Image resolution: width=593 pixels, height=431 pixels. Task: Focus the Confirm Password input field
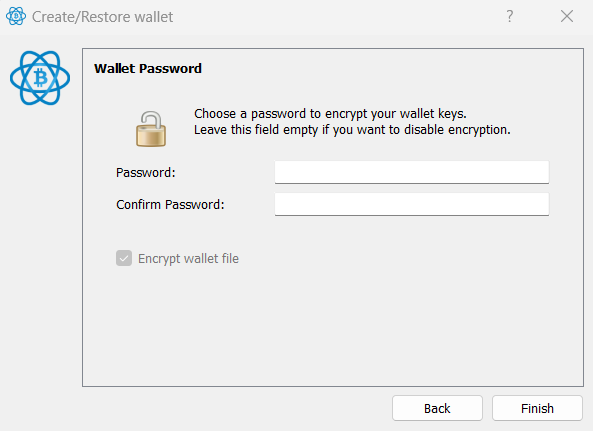click(x=412, y=205)
